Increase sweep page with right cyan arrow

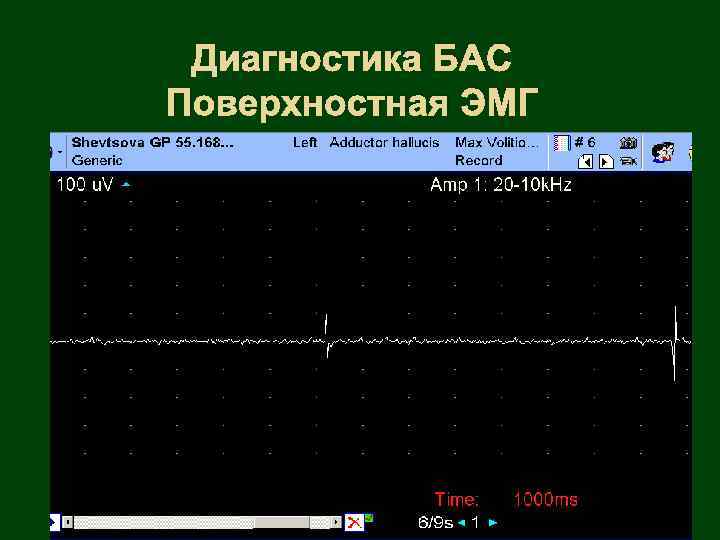coord(493,523)
